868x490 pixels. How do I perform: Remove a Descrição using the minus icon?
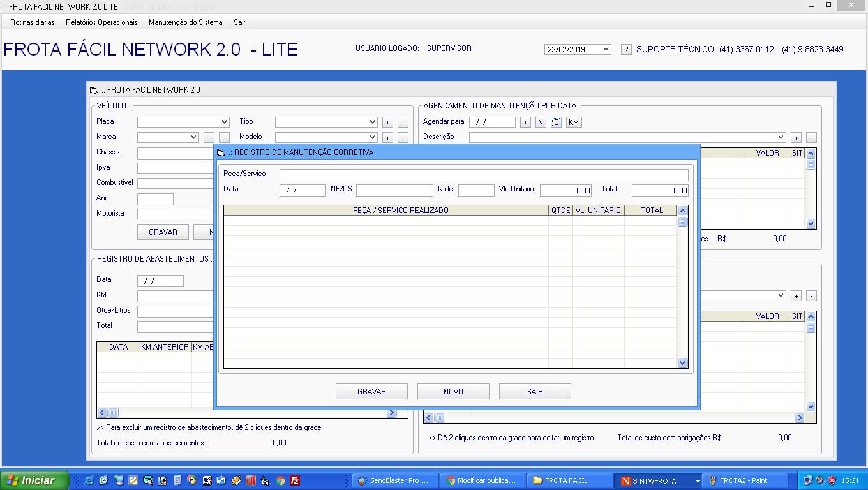[x=811, y=137]
